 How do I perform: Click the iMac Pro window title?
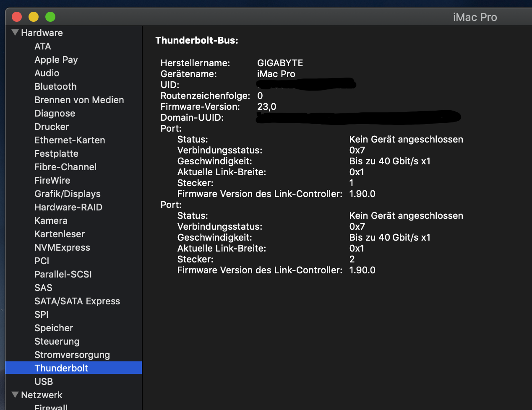point(475,17)
